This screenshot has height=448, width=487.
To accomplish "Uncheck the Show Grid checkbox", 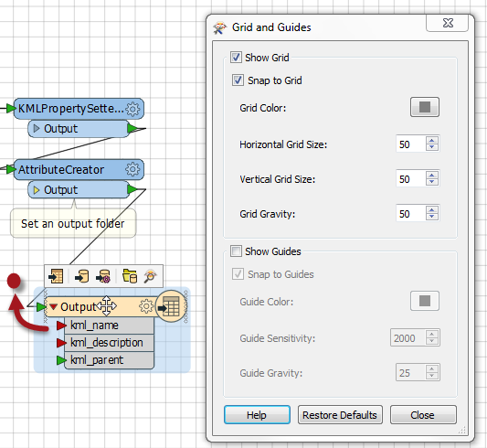I will (236, 58).
